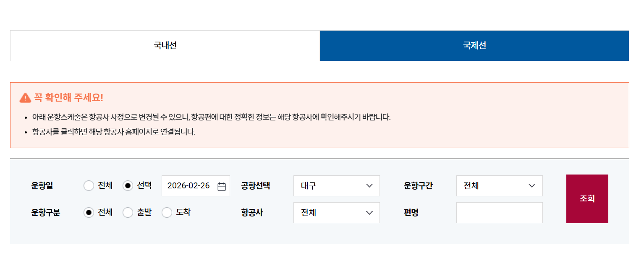
Task: Click the 공항선택 dropdown chevron arrow
Action: [369, 186]
